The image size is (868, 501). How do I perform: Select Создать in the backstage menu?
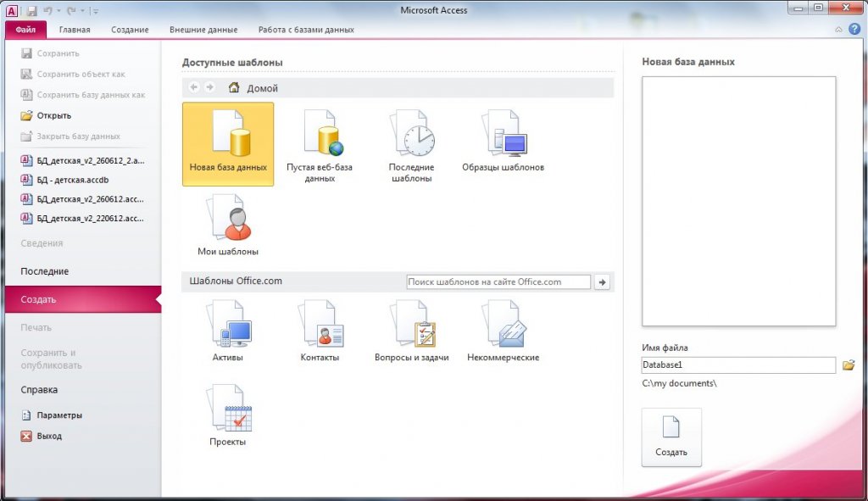tap(83, 299)
